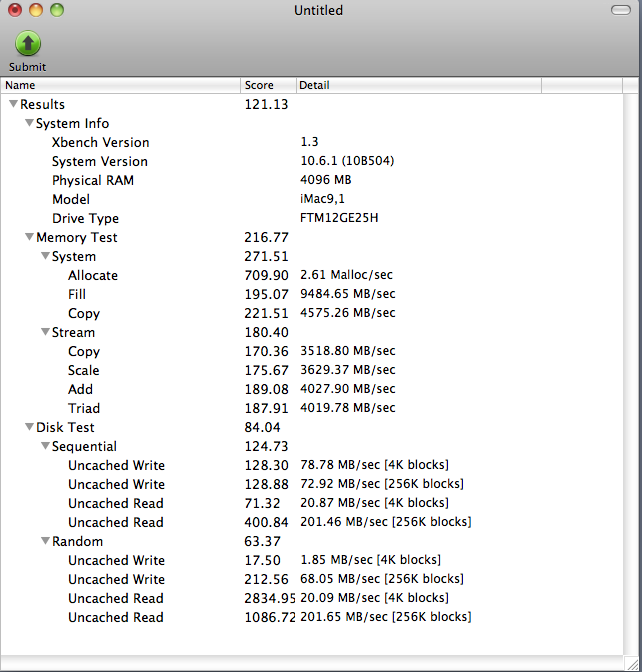642x672 pixels.
Task: Click score 709.90 for Allocate
Action: pyautogui.click(x=266, y=275)
